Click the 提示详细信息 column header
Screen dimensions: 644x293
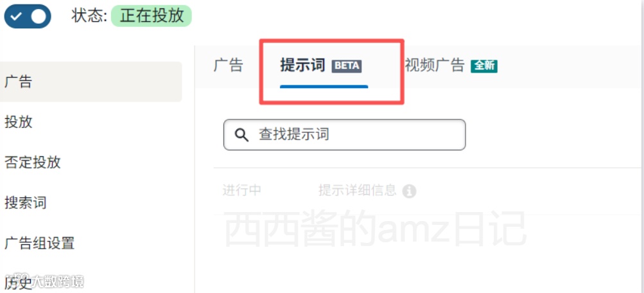click(x=358, y=190)
